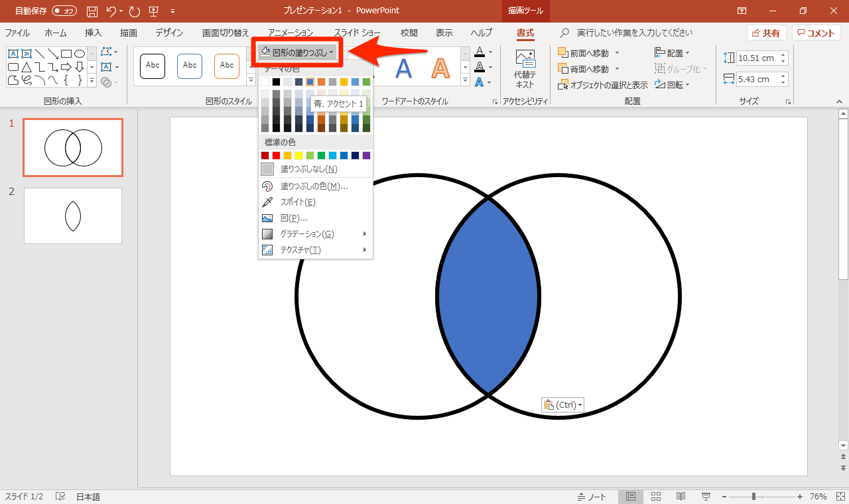Toggle the AutoSave (自動保存) switch

tap(64, 11)
